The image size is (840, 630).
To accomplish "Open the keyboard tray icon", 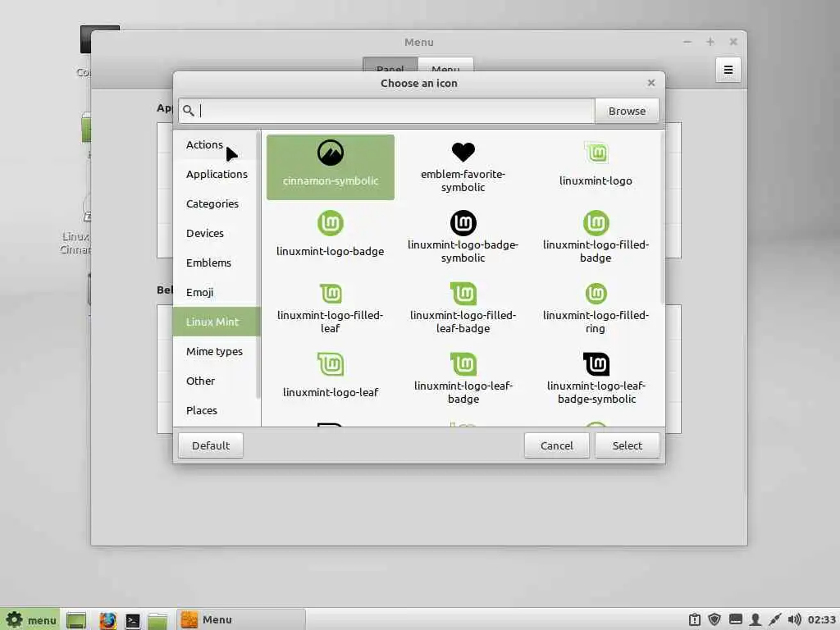I will tap(736, 620).
